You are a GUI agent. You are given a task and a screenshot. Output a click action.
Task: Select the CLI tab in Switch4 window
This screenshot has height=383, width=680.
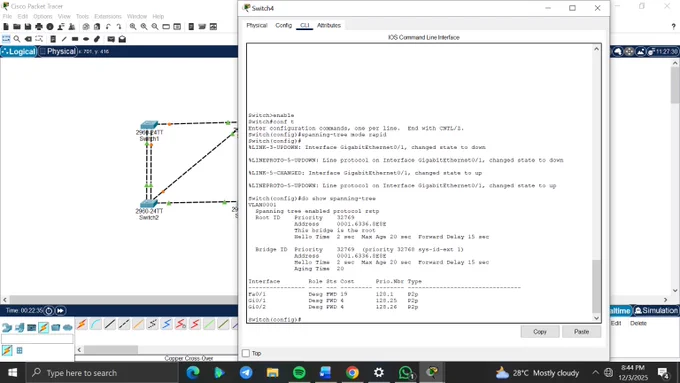305,26
